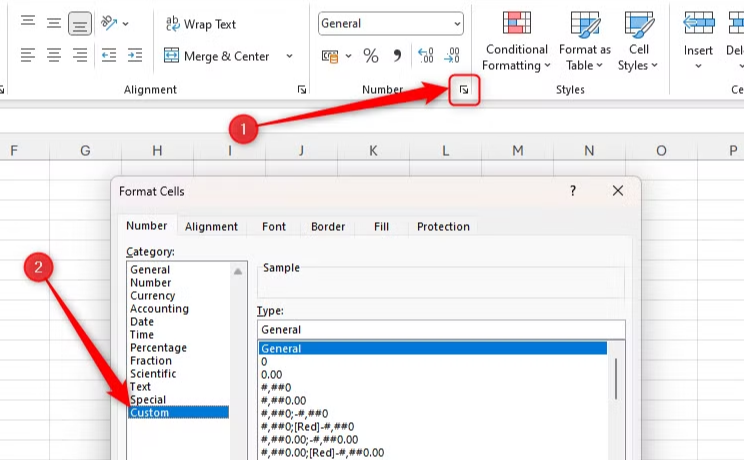The image size is (744, 460).
Task: Click the Middle Align icon
Action: point(54,23)
